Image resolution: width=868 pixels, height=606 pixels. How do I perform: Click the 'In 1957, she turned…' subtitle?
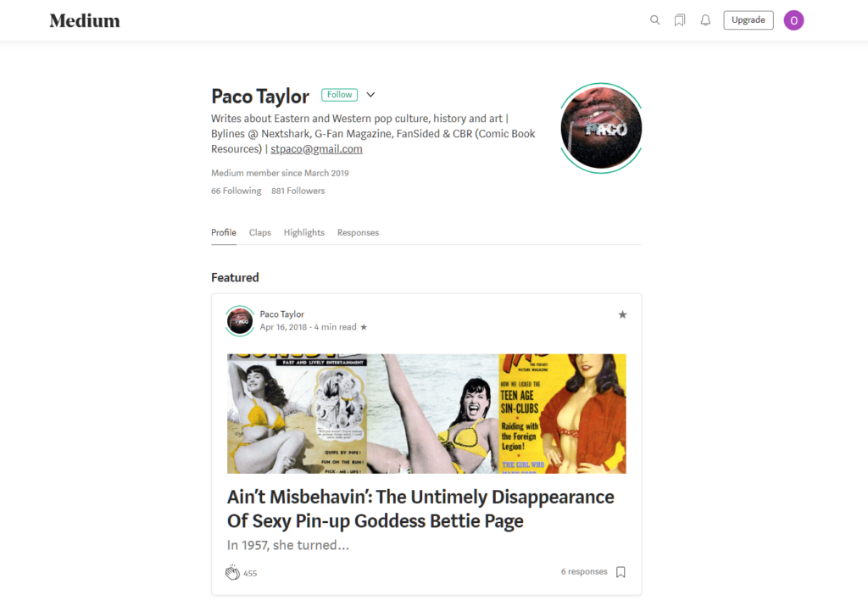288,545
